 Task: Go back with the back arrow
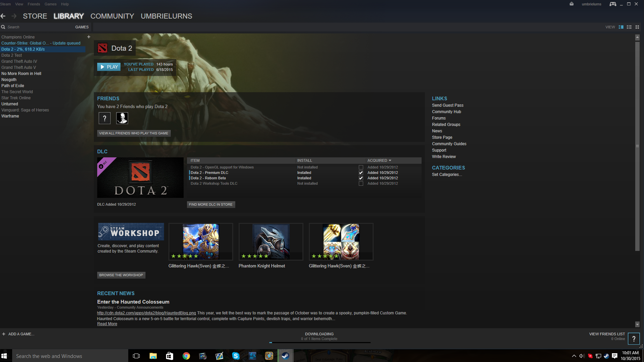(x=3, y=16)
